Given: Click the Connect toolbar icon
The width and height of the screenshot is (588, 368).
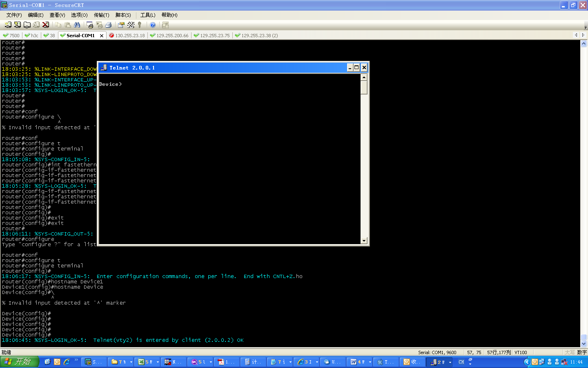Looking at the screenshot, I should click(x=8, y=25).
